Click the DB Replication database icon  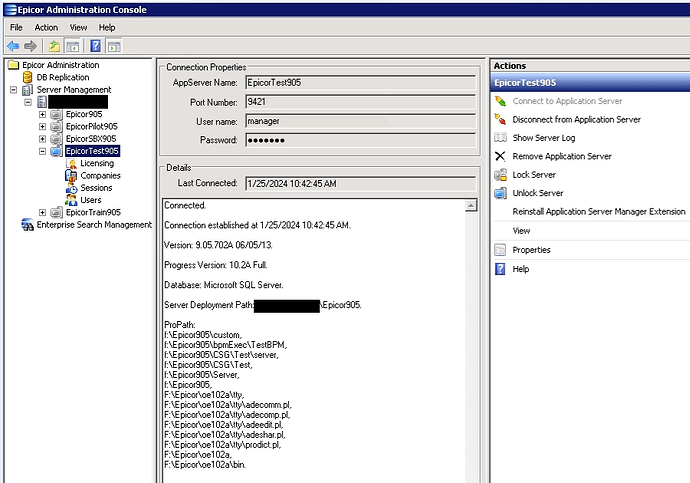pyautogui.click(x=27, y=77)
